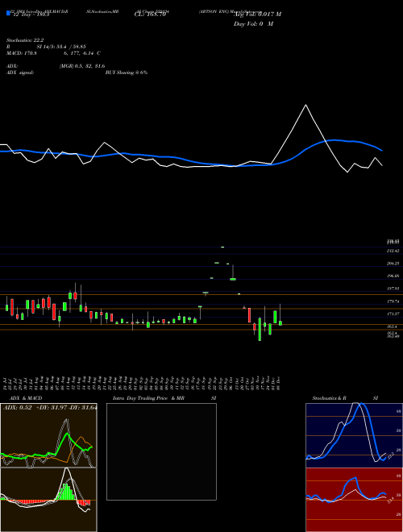Select the 'Stochastics: 22.2' reading
403x532 pixels.
pyautogui.click(x=25, y=40)
